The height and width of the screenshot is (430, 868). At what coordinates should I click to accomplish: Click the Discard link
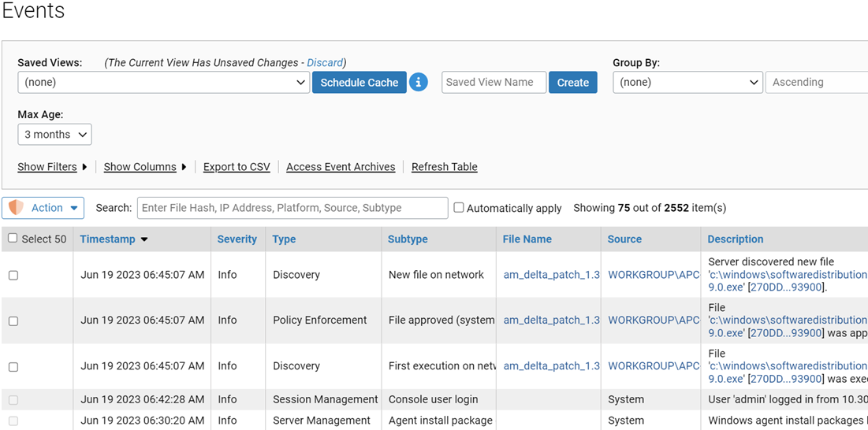[325, 63]
